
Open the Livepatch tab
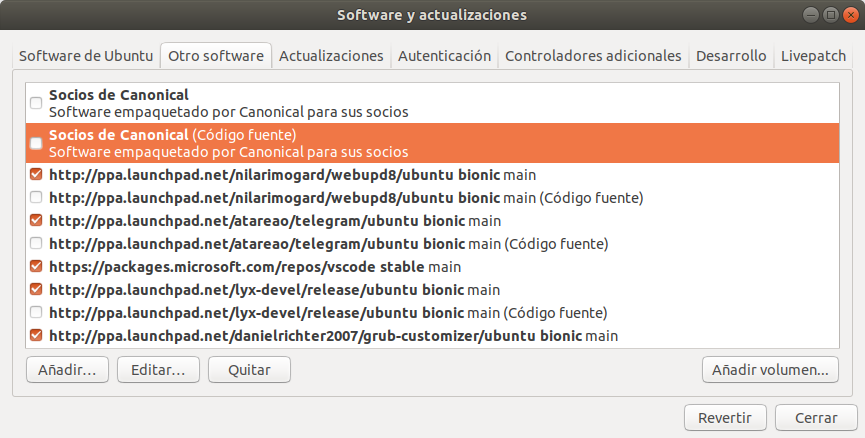coord(813,56)
